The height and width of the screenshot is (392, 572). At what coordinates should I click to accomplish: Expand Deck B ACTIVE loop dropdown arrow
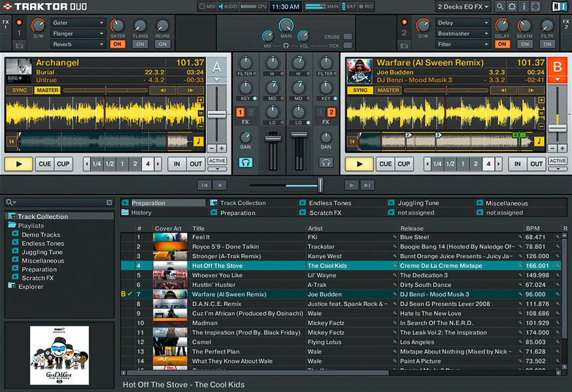coord(558,169)
